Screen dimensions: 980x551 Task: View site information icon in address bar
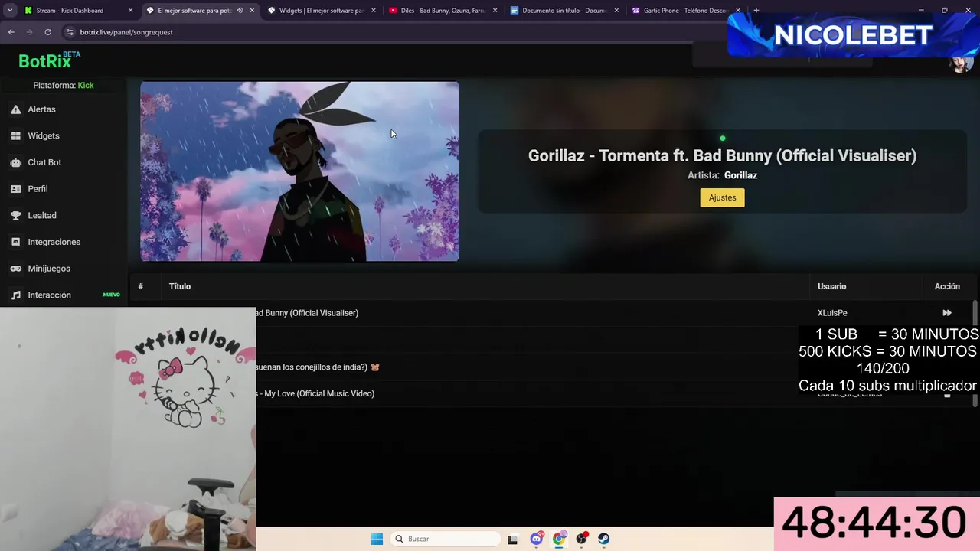70,32
